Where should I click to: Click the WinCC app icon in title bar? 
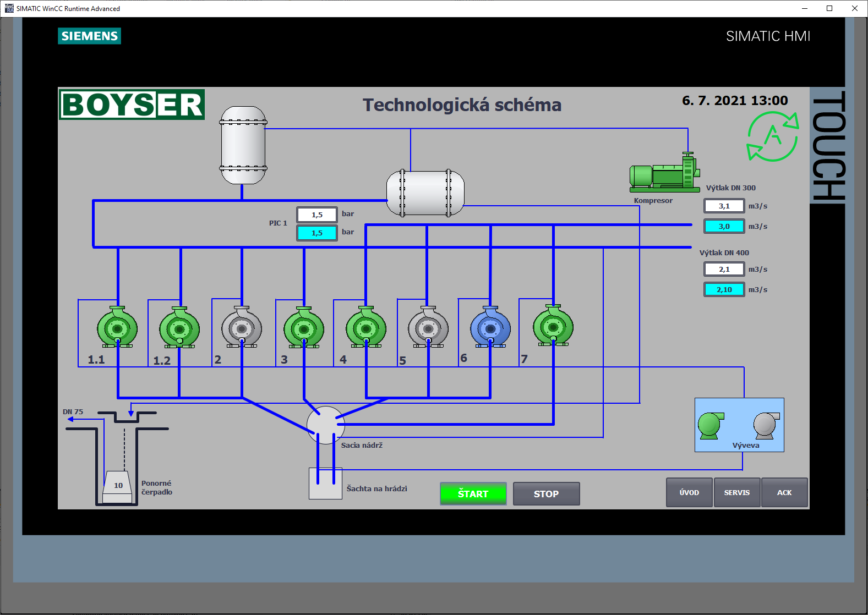click(x=9, y=8)
